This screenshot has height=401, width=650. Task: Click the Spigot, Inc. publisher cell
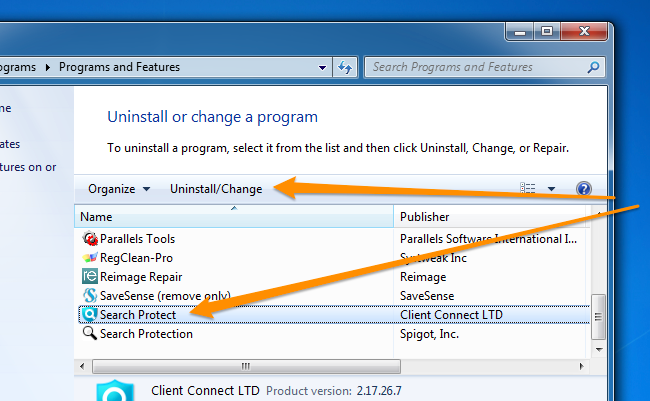pyautogui.click(x=429, y=334)
